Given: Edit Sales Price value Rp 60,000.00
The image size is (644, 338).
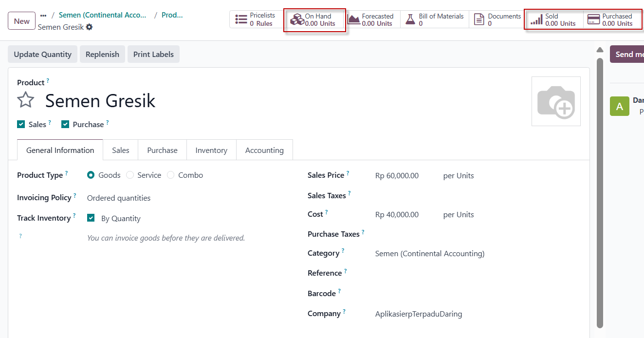Looking at the screenshot, I should pos(397,175).
